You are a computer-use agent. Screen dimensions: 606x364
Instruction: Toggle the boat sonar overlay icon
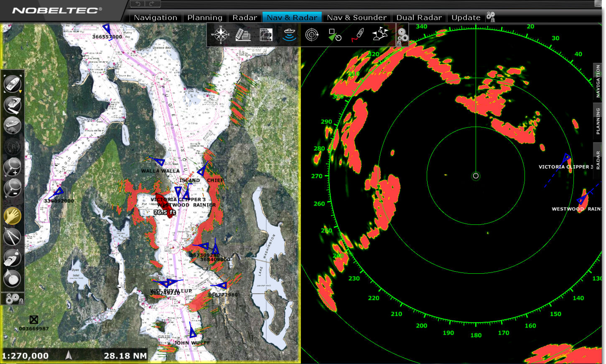[x=289, y=35]
